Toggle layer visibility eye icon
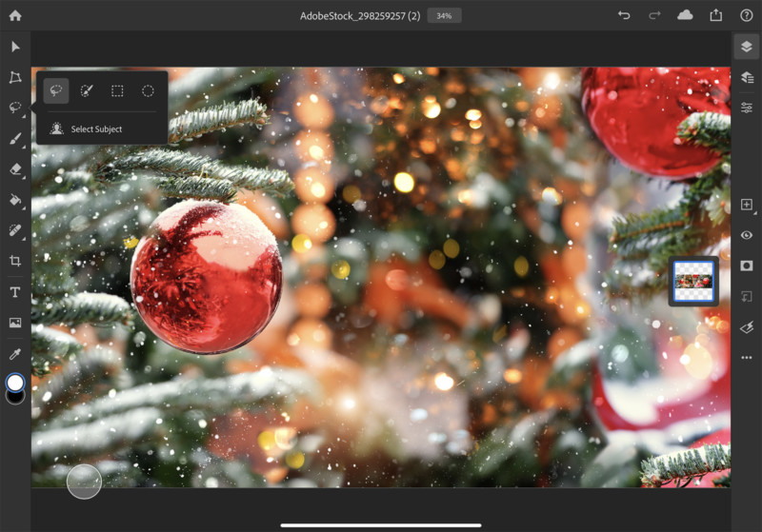Viewport: 762px width, 532px height. tap(747, 235)
